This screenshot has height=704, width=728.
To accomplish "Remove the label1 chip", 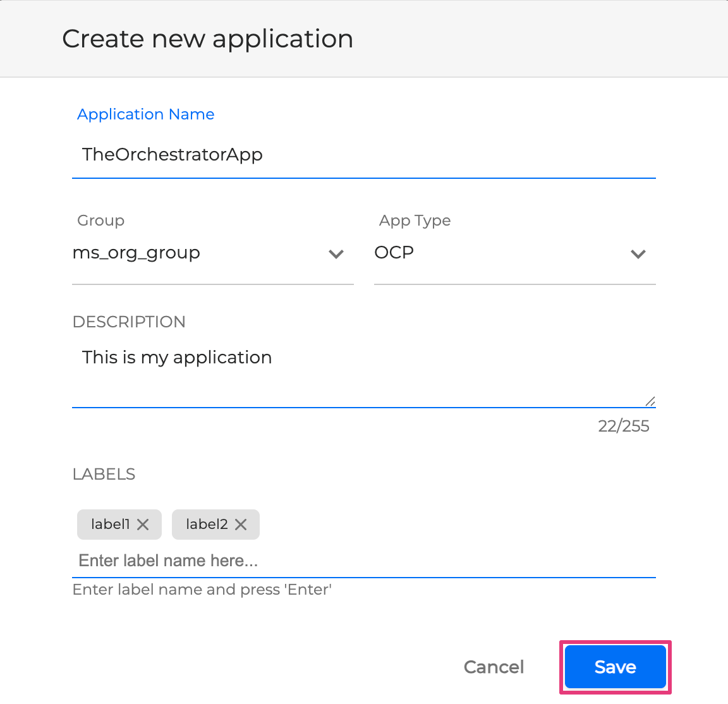I will [x=143, y=524].
